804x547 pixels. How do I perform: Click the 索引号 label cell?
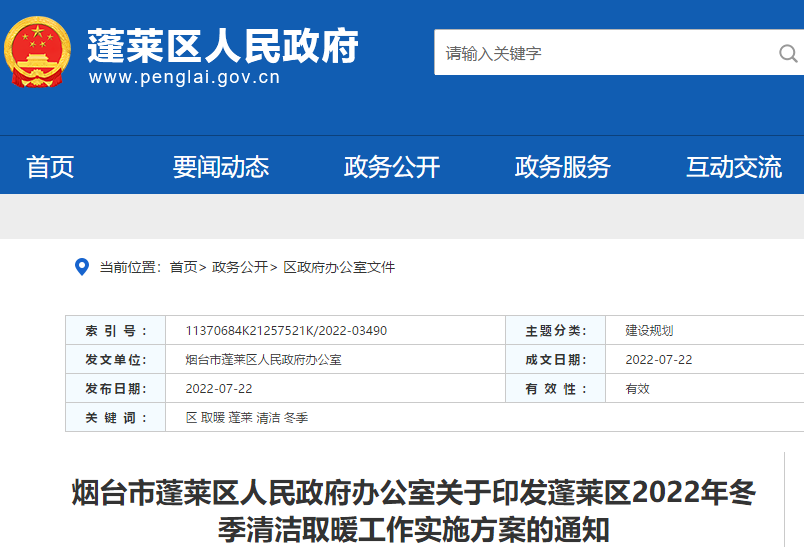point(116,331)
